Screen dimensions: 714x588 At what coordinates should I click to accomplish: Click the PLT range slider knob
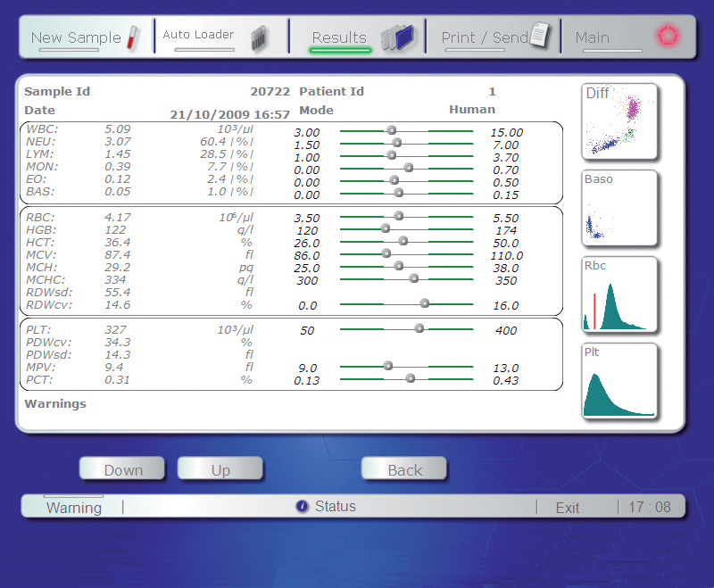pyautogui.click(x=419, y=328)
